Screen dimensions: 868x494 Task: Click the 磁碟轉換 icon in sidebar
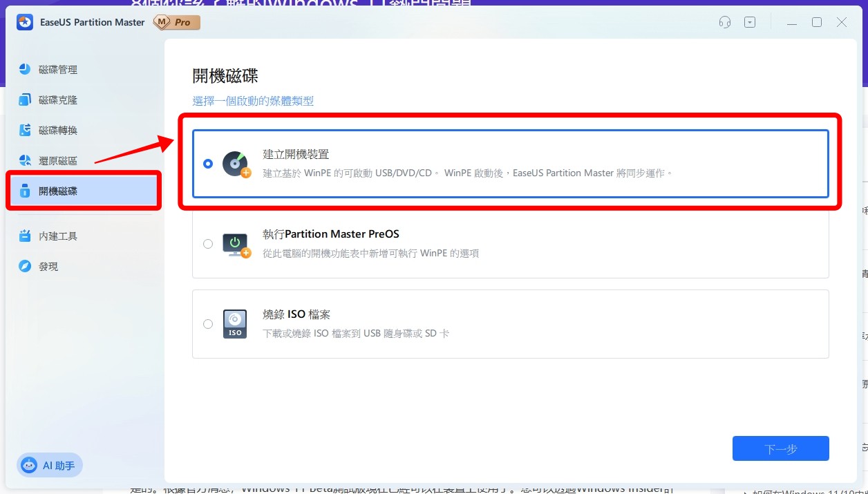25,131
